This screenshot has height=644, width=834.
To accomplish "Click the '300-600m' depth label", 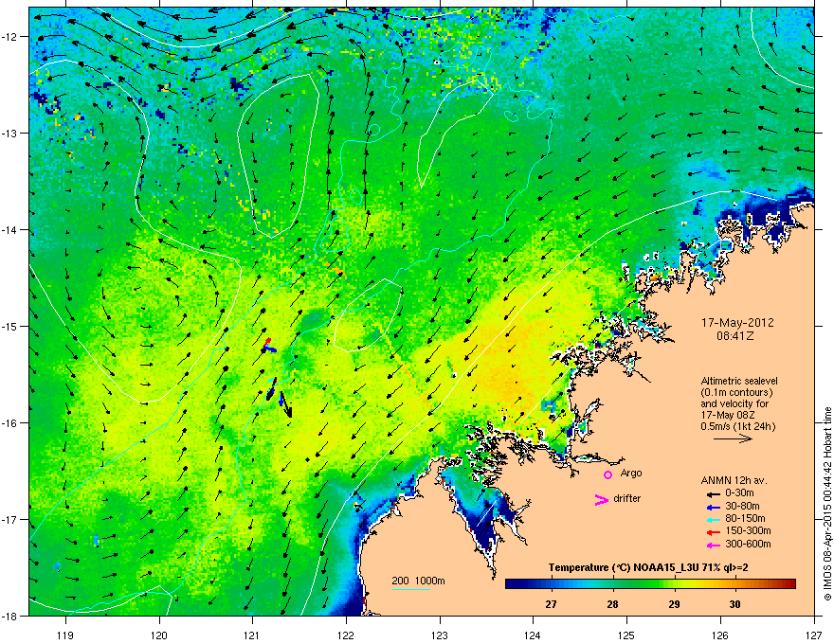I will click(x=748, y=544).
